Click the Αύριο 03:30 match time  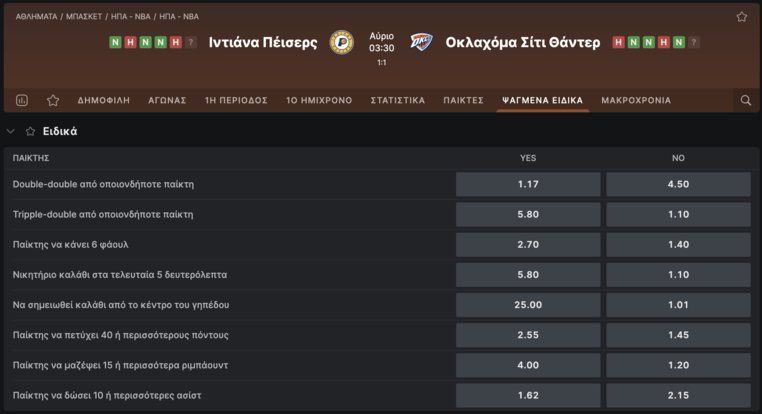coord(381,42)
